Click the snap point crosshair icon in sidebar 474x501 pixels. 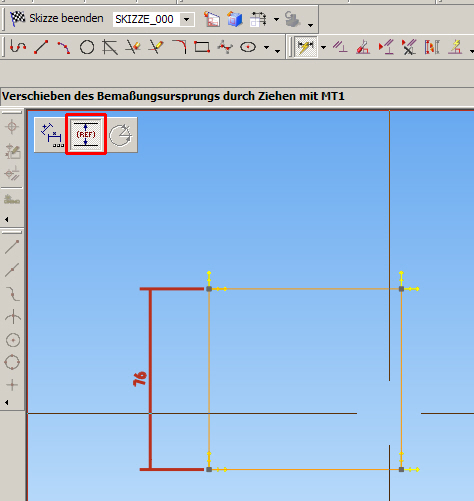(x=12, y=127)
